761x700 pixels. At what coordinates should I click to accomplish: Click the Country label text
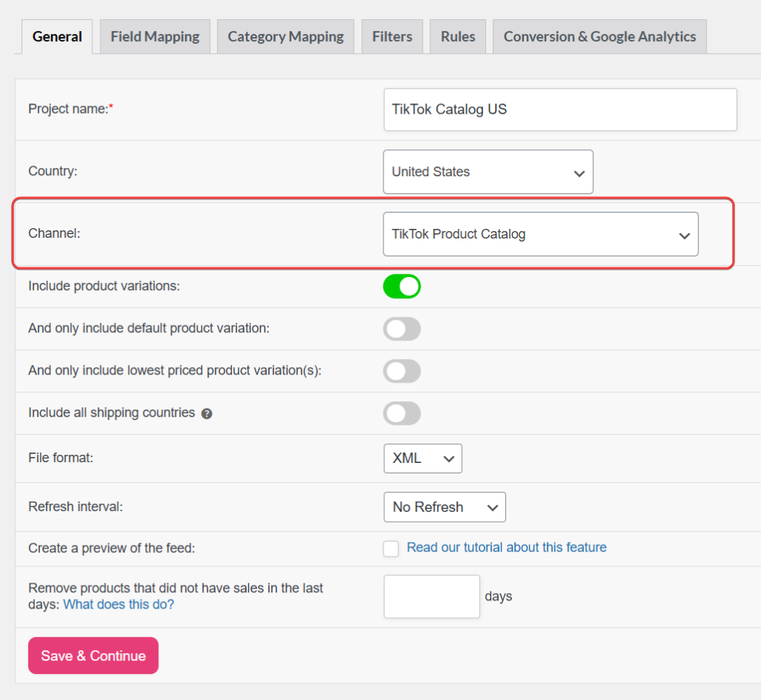point(53,172)
